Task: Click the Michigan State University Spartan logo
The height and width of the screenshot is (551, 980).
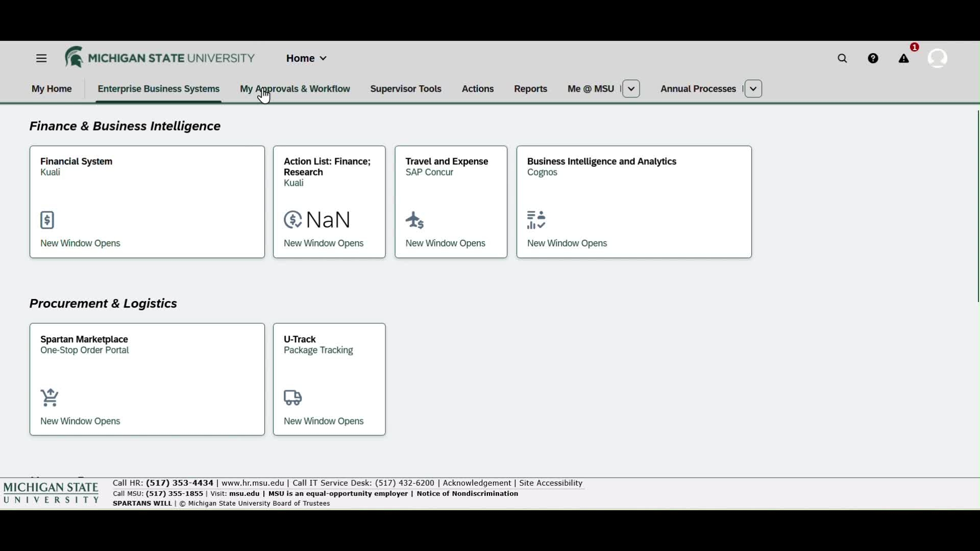Action: click(160, 58)
